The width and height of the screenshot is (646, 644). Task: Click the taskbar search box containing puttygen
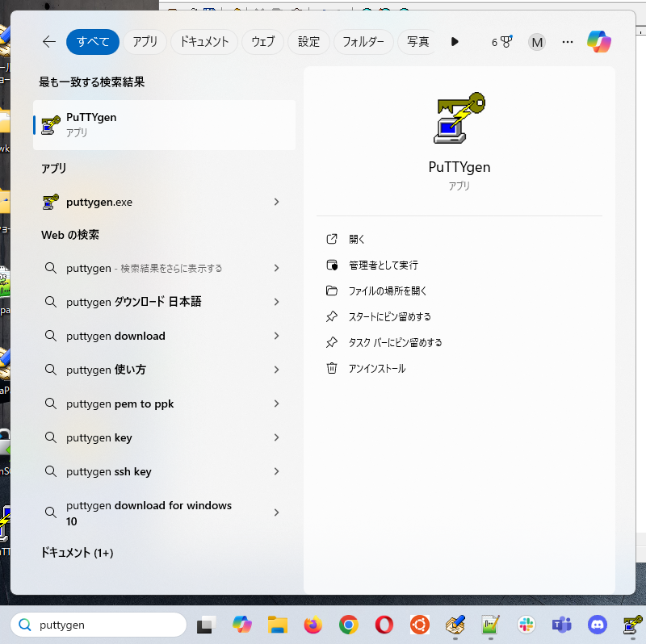pyautogui.click(x=99, y=625)
